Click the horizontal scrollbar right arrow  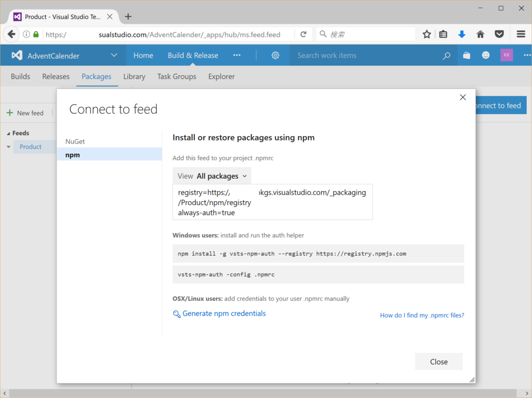pos(527,394)
